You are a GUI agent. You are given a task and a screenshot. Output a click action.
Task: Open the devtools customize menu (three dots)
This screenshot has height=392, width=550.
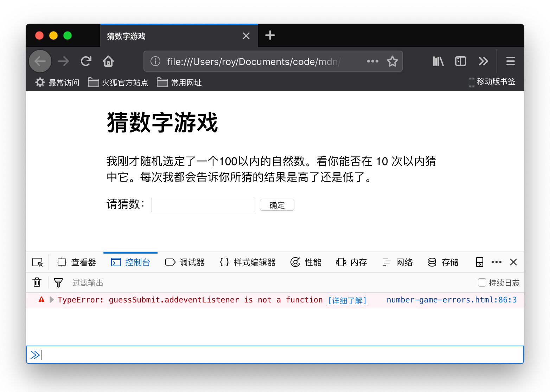coord(496,262)
